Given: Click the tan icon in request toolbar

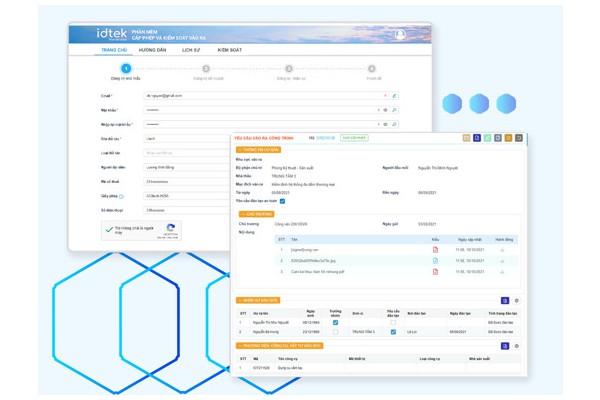Looking at the screenshot, I should coord(466,138).
